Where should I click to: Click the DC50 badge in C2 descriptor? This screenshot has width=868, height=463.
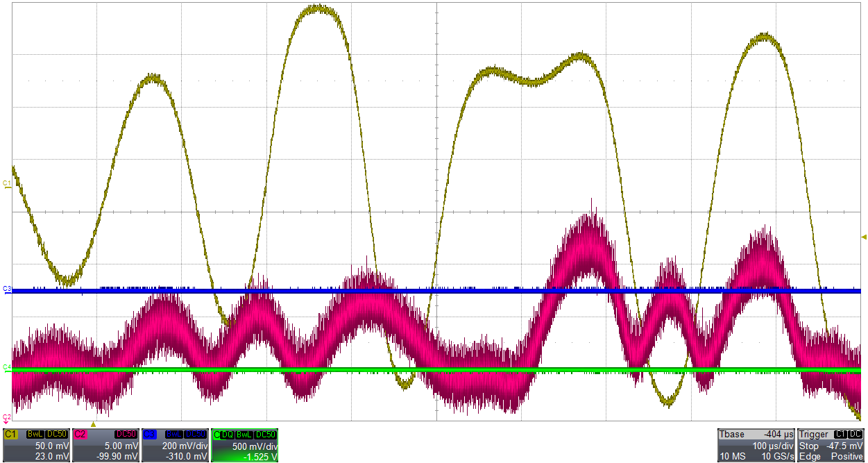pos(126,434)
